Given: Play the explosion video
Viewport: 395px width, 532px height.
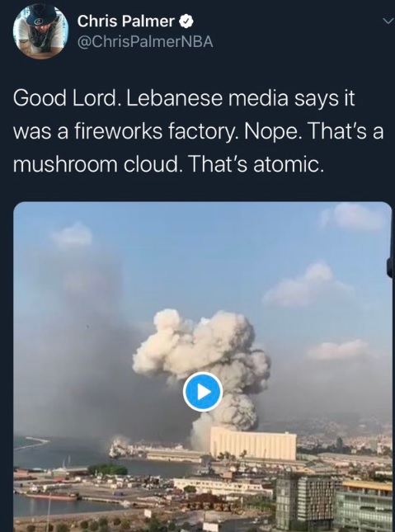Looking at the screenshot, I should 203,392.
